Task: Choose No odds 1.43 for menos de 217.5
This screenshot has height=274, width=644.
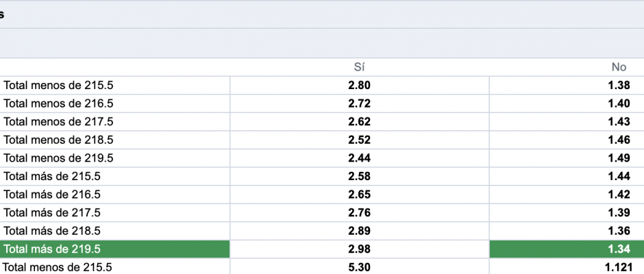Action: tap(567, 122)
